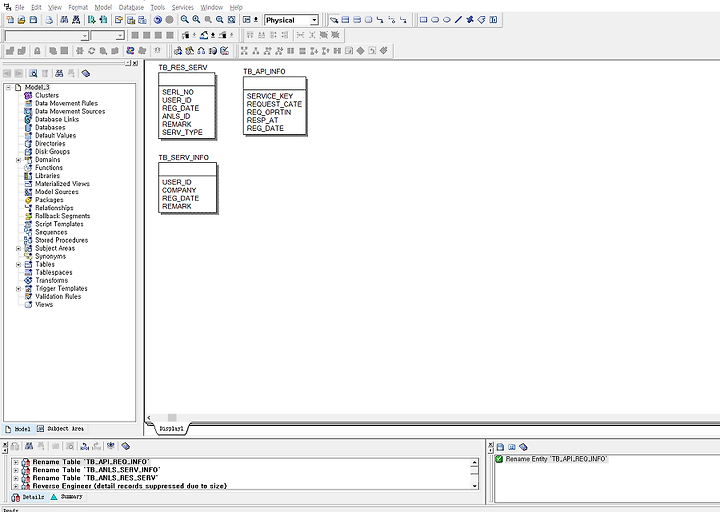Click COMPANY column in TB_SERV_INFO
This screenshot has width=720, height=512.
pyautogui.click(x=179, y=190)
